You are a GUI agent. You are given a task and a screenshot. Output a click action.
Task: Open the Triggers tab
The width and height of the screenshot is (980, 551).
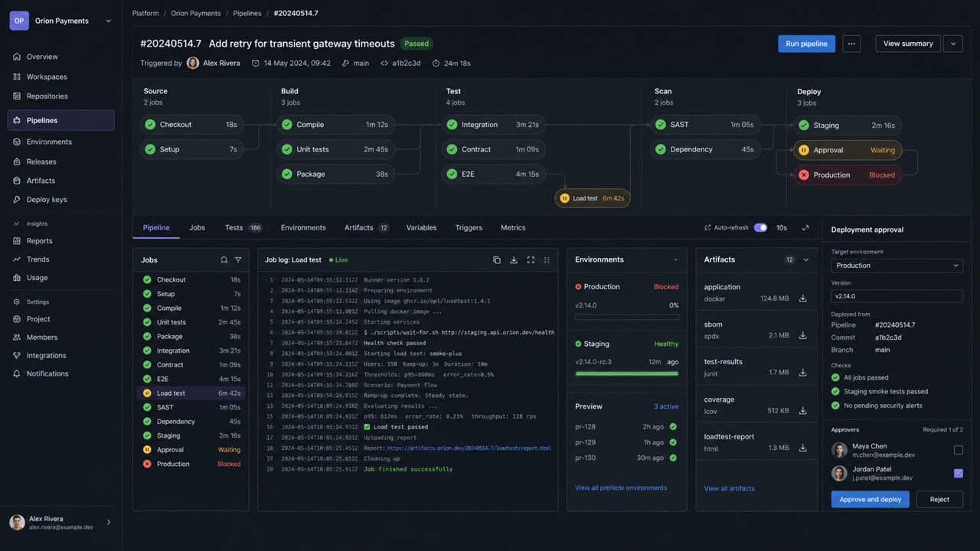coord(469,228)
